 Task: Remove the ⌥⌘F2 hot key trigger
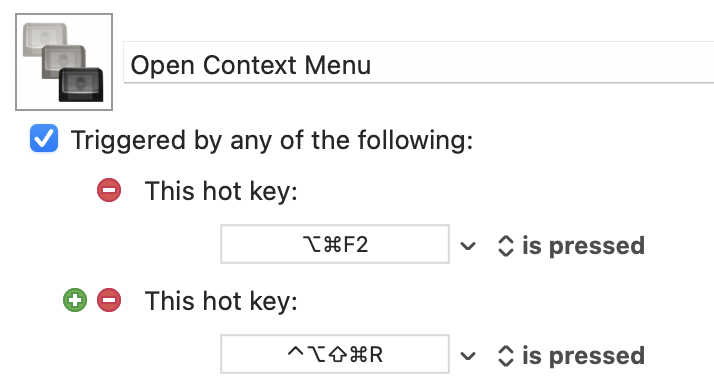click(x=109, y=190)
